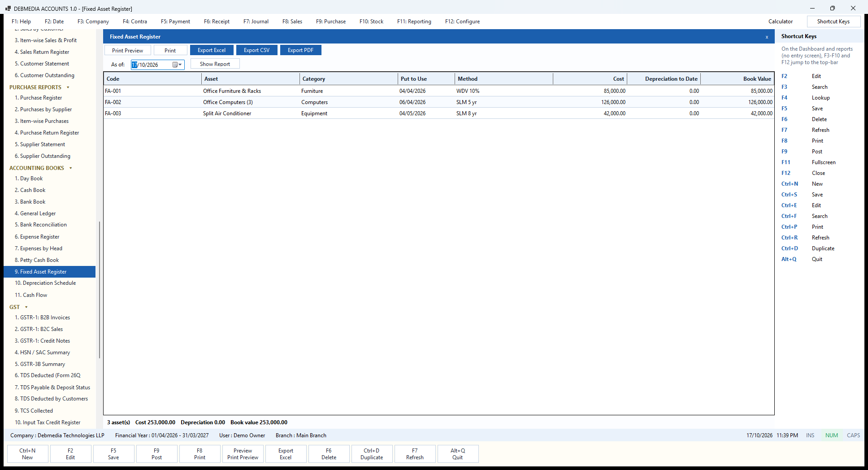The image size is (868, 470).
Task: Click the bottom Export Excel button
Action: (286, 454)
